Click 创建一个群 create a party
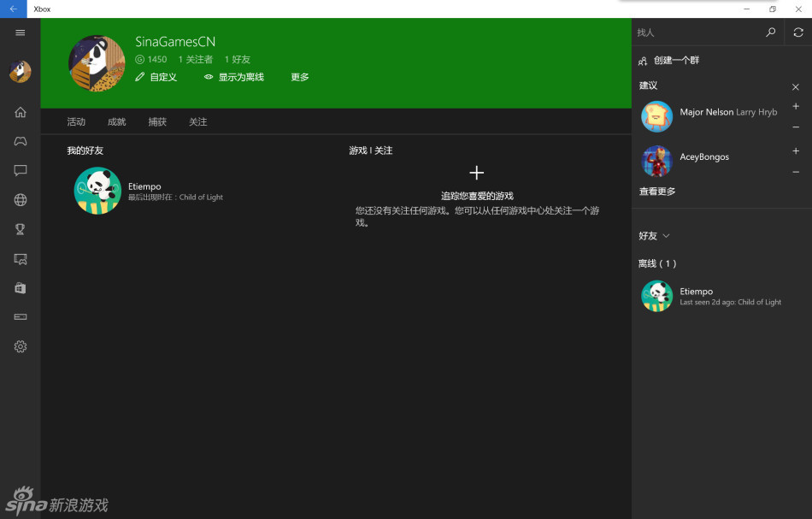 (675, 61)
